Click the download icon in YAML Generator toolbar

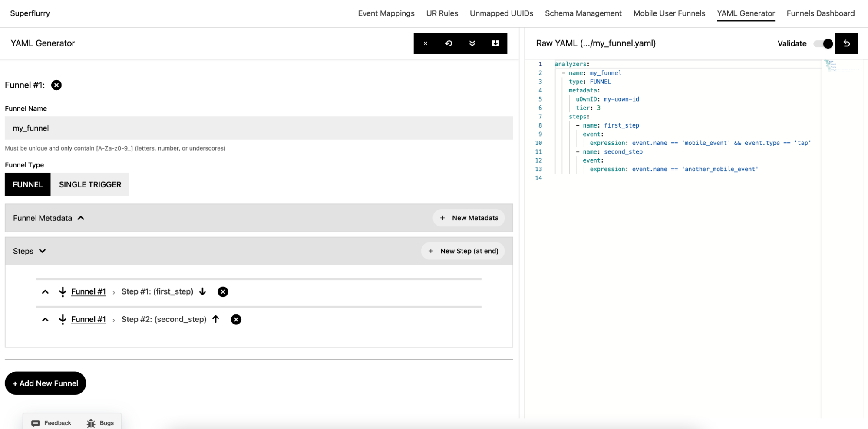coord(495,43)
